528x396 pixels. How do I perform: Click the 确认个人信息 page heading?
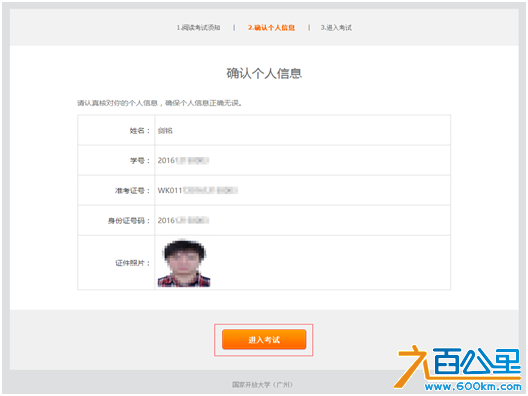[264, 73]
